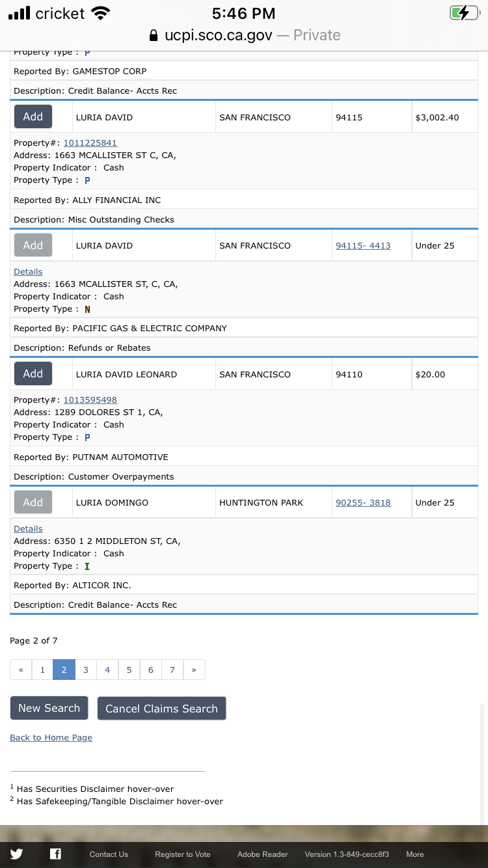Viewport: 488px width, 868px height.
Task: Go to results page 5
Action: 129,670
